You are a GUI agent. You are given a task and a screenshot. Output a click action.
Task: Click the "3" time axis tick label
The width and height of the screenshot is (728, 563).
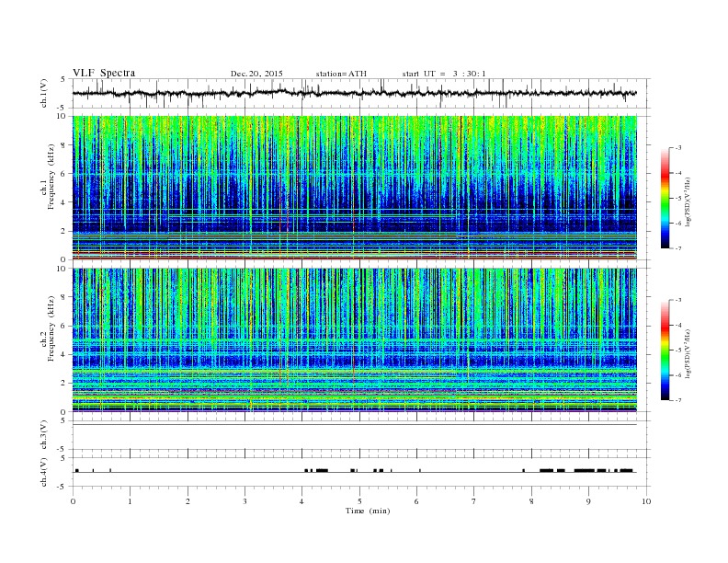pos(245,501)
